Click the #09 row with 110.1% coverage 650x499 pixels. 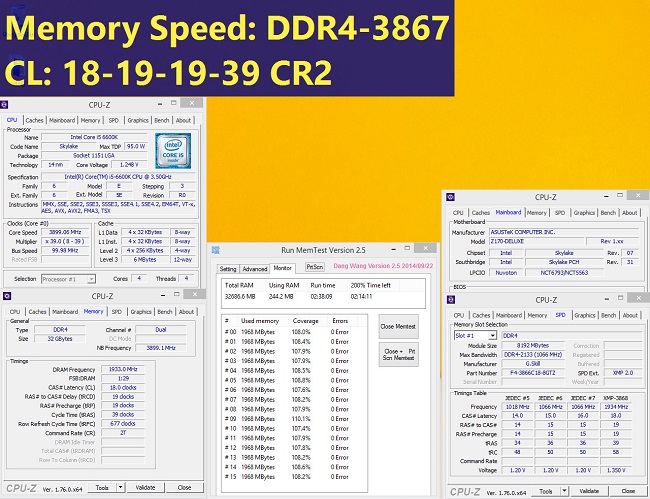(x=295, y=419)
